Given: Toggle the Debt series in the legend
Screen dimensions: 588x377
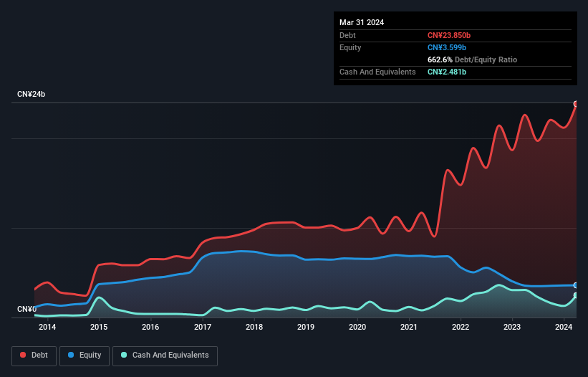Looking at the screenshot, I should (x=32, y=355).
